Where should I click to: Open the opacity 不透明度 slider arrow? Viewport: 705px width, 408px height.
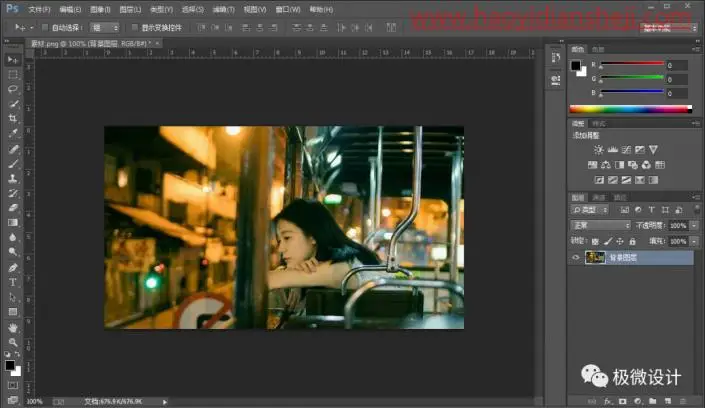(x=695, y=225)
